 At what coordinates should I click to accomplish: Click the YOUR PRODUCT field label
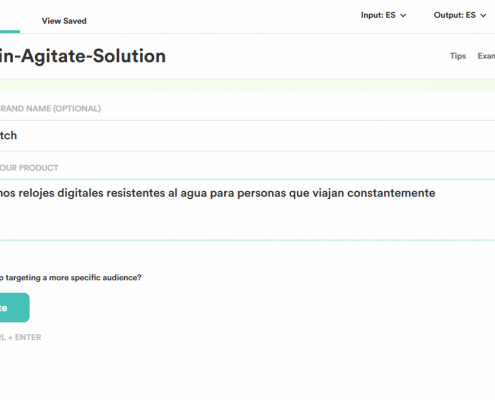29,168
